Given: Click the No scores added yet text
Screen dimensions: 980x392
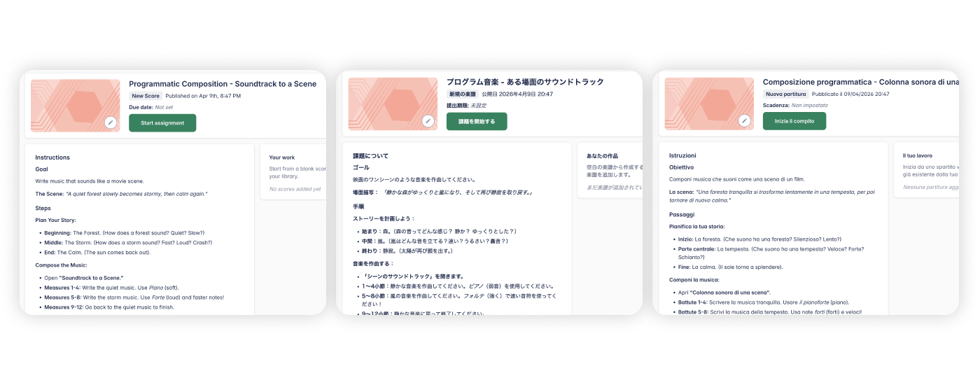Looking at the screenshot, I should click(295, 189).
